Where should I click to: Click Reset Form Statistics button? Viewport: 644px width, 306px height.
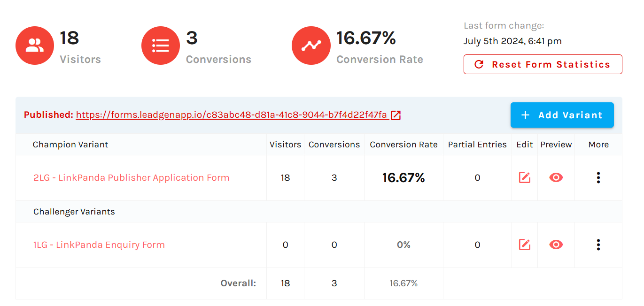click(543, 64)
